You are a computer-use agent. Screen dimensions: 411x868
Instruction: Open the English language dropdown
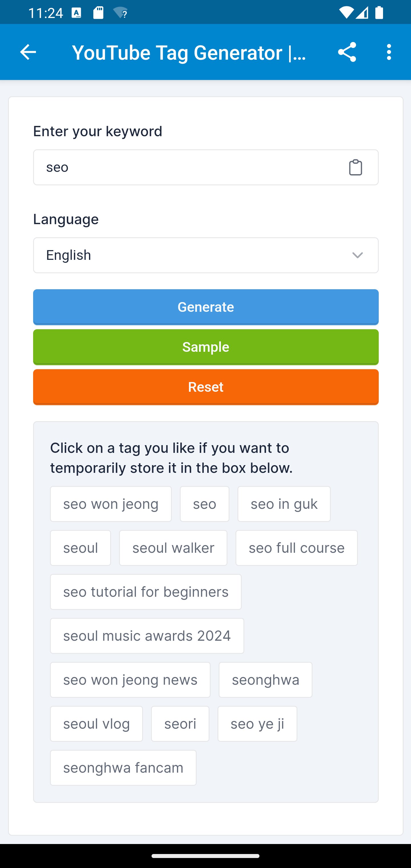(x=205, y=255)
